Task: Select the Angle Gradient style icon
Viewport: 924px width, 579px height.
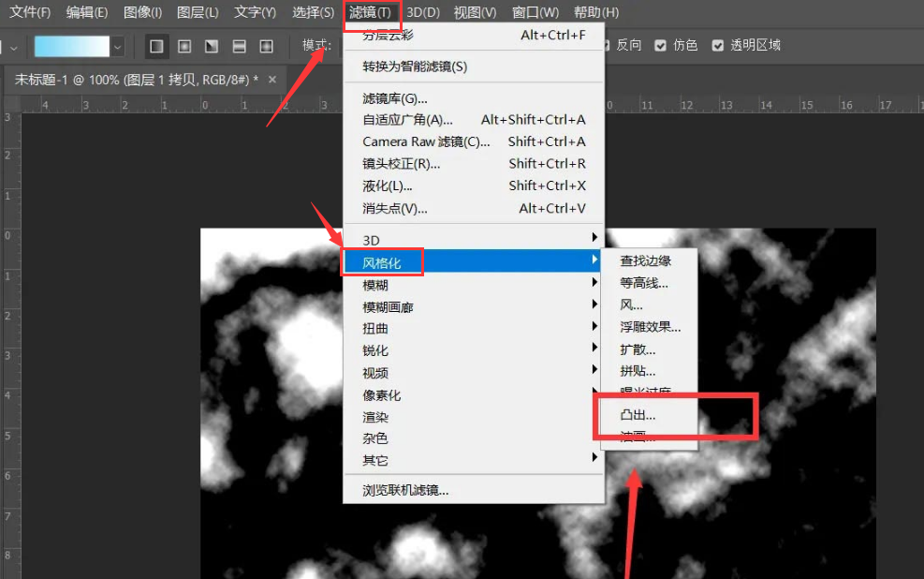Action: (x=211, y=45)
